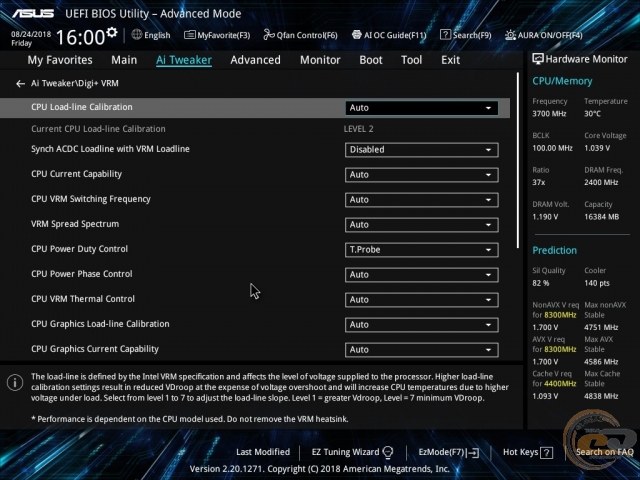Viewport: 640px width, 480px height.
Task: Click the back arrow to Ai Tweaker
Action: tap(20, 84)
